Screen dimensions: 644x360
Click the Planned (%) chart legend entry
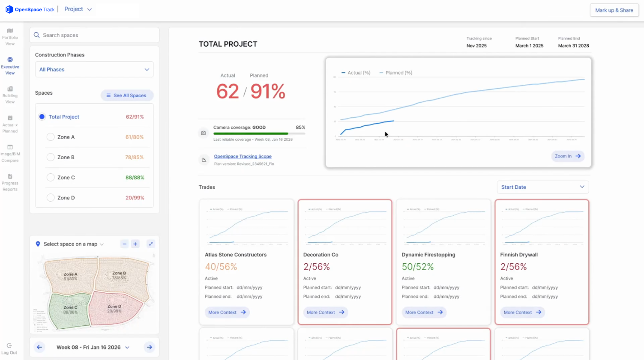pyautogui.click(x=395, y=73)
